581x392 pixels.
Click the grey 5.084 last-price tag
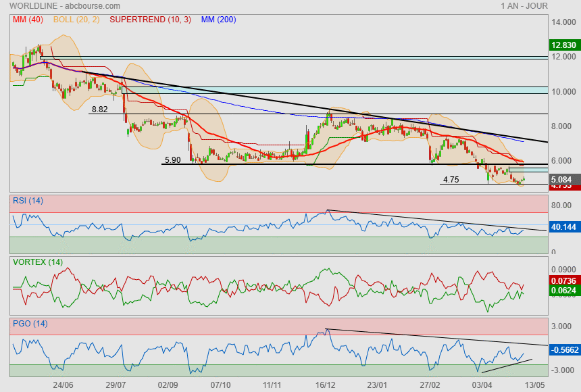pyautogui.click(x=563, y=180)
